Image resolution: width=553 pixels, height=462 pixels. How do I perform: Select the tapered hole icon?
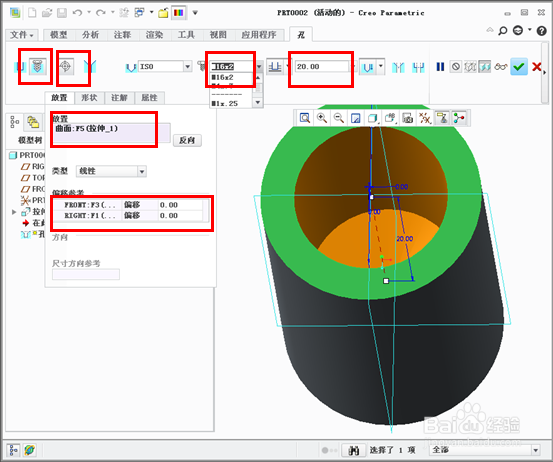point(90,67)
